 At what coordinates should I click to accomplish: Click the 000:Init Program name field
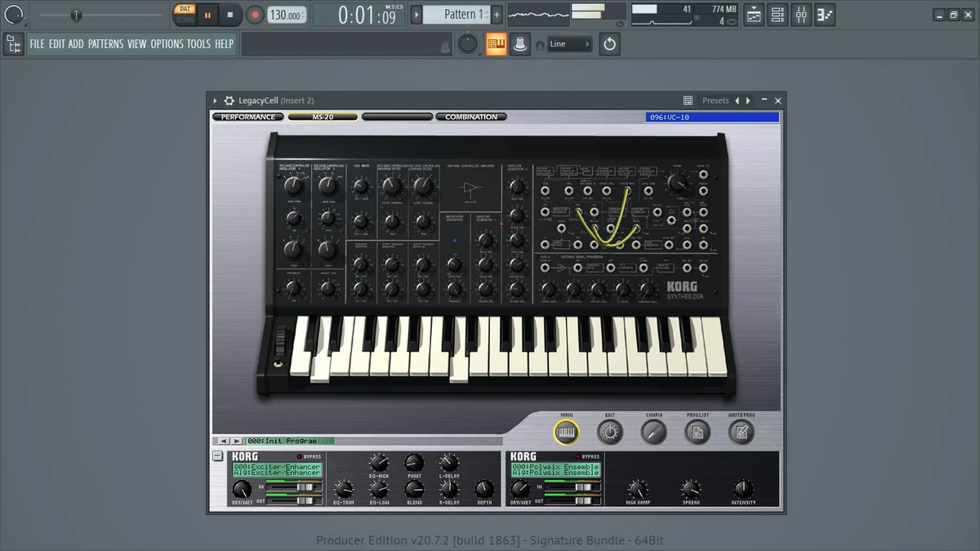pos(290,441)
